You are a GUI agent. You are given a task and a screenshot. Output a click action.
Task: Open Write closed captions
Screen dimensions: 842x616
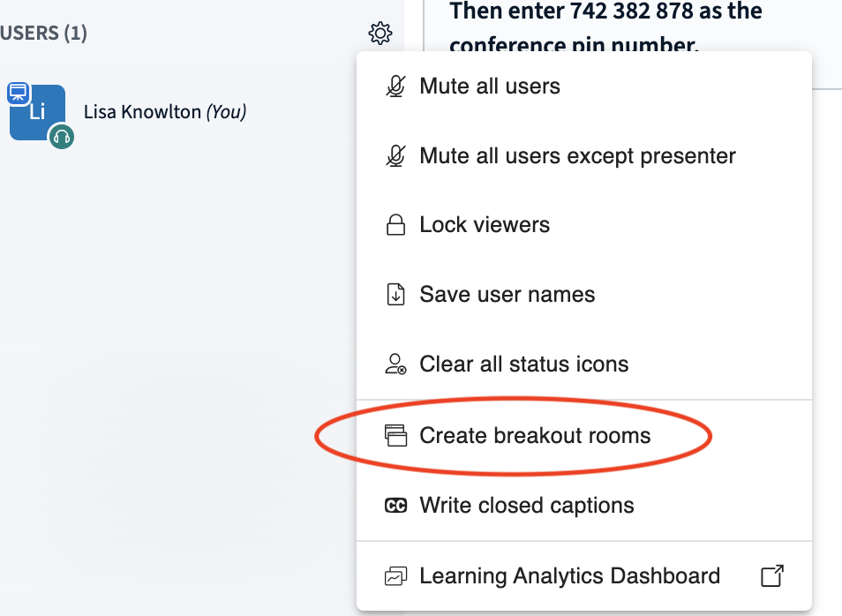(527, 506)
